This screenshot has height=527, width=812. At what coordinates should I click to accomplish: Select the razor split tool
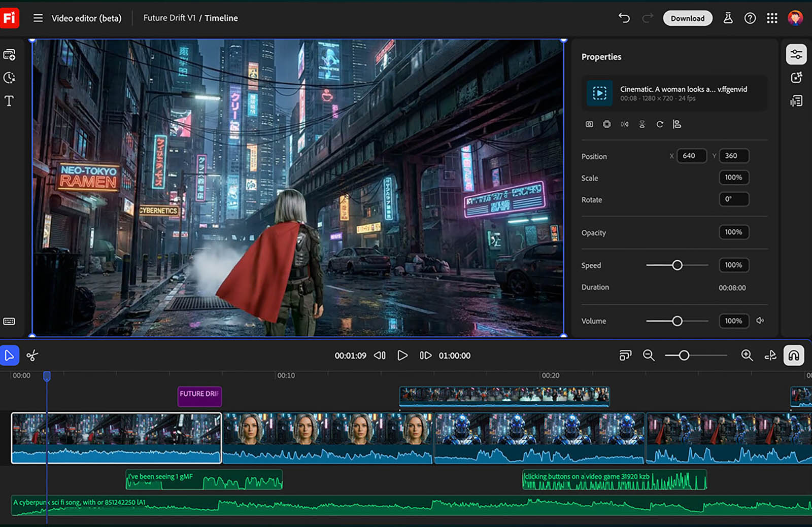32,356
